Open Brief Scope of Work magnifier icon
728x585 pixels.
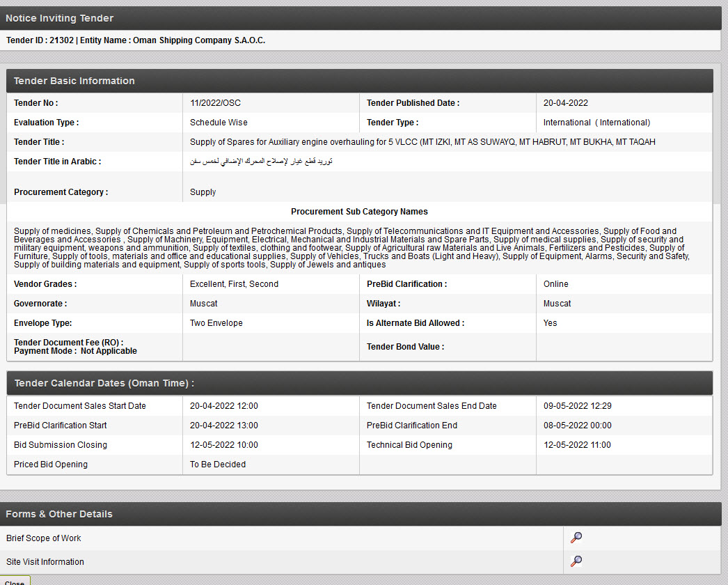(x=576, y=538)
